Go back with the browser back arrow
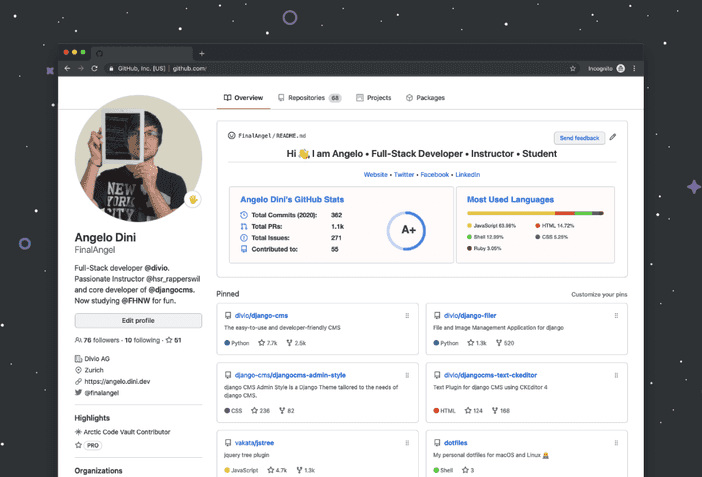Screen dimensions: 702x477 (67, 69)
